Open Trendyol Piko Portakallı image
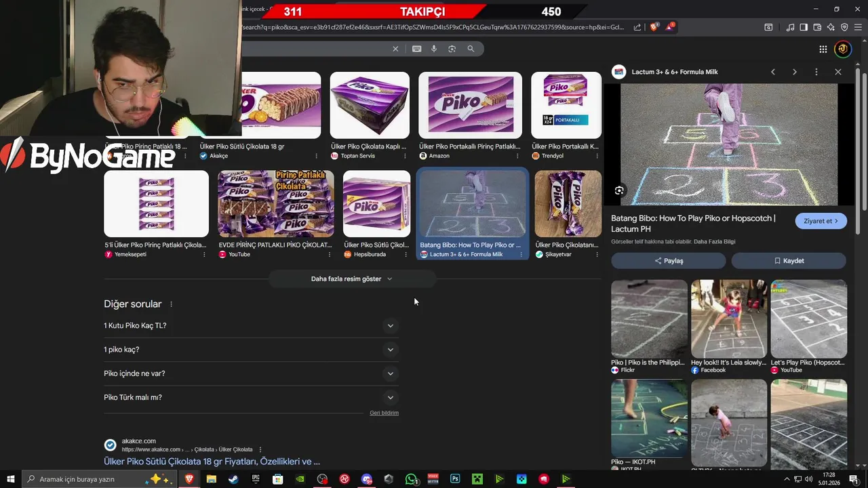This screenshot has height=488, width=868. point(566,105)
